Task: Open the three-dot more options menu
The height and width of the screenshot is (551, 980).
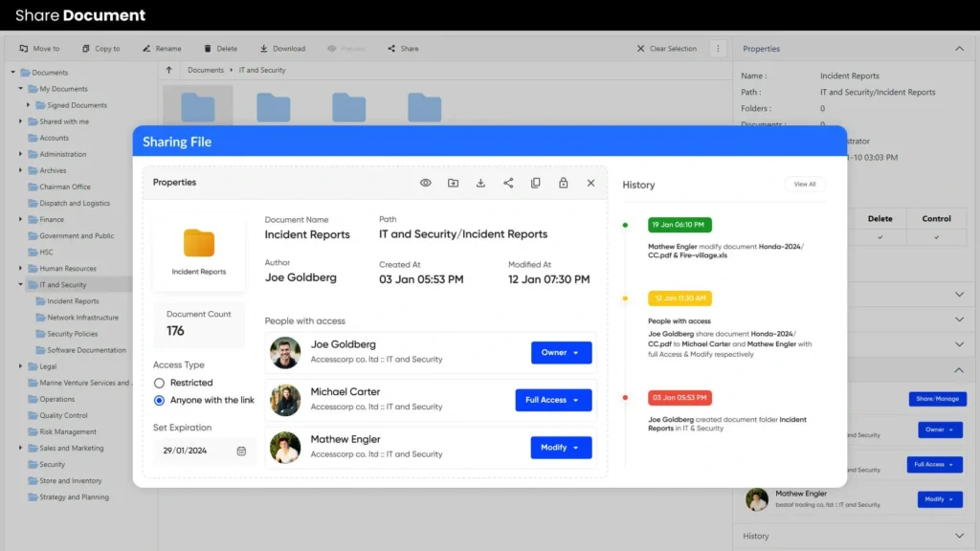Action: [718, 49]
